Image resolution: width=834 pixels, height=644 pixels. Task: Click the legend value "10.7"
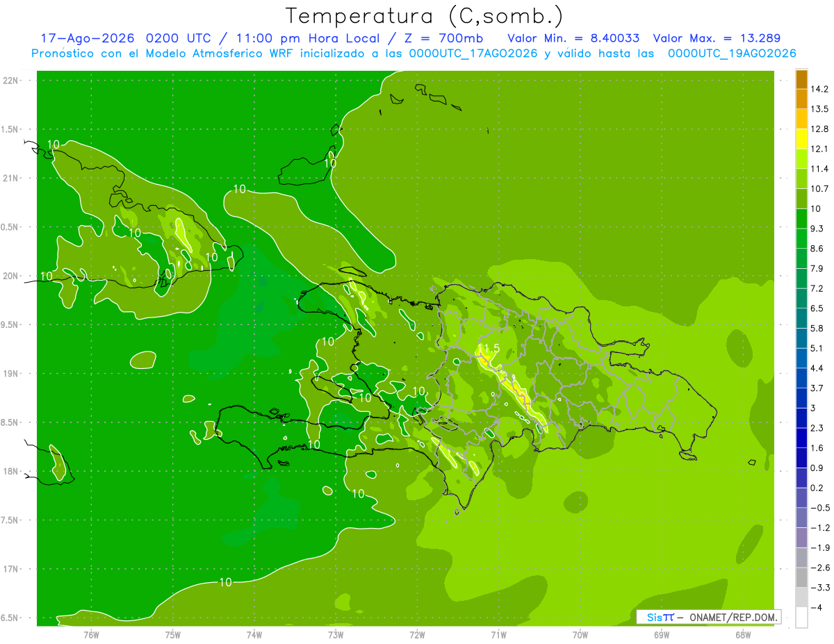tap(820, 189)
